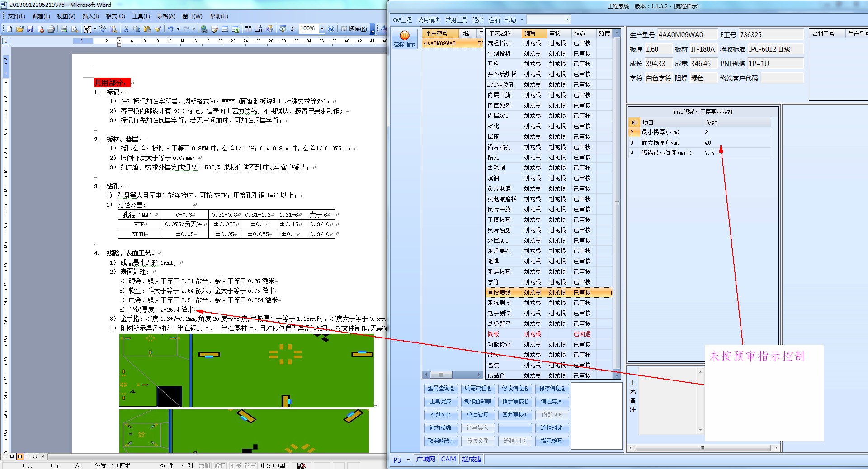
Task: Expand the undo history dropdown arrow
Action: (178, 29)
